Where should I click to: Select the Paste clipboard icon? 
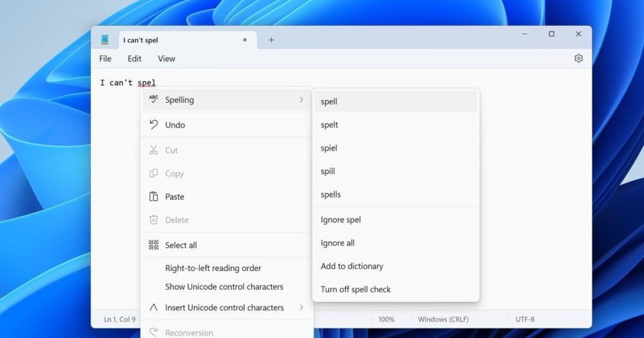152,196
